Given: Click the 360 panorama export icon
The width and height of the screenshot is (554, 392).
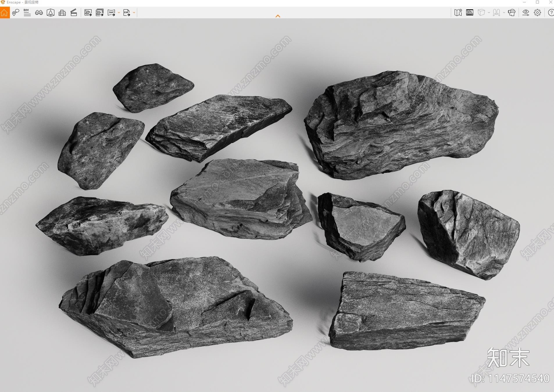Looking at the screenshot, I should click(x=111, y=13).
